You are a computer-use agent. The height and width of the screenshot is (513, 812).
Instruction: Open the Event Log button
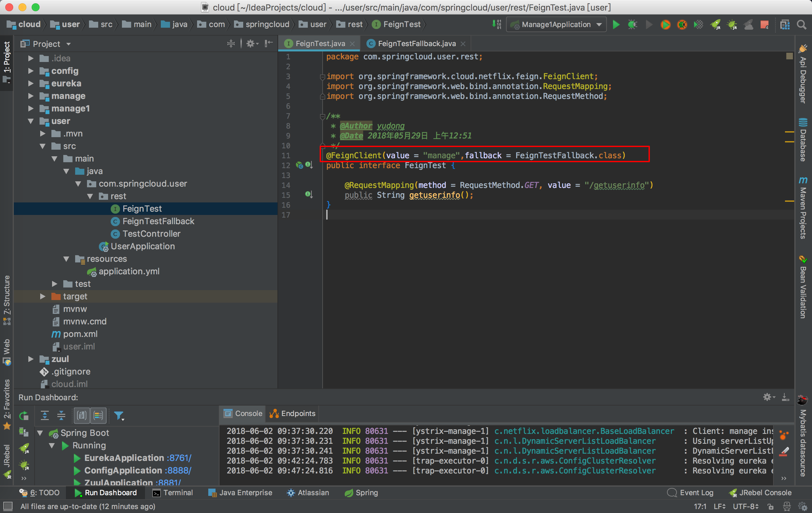coord(691,493)
